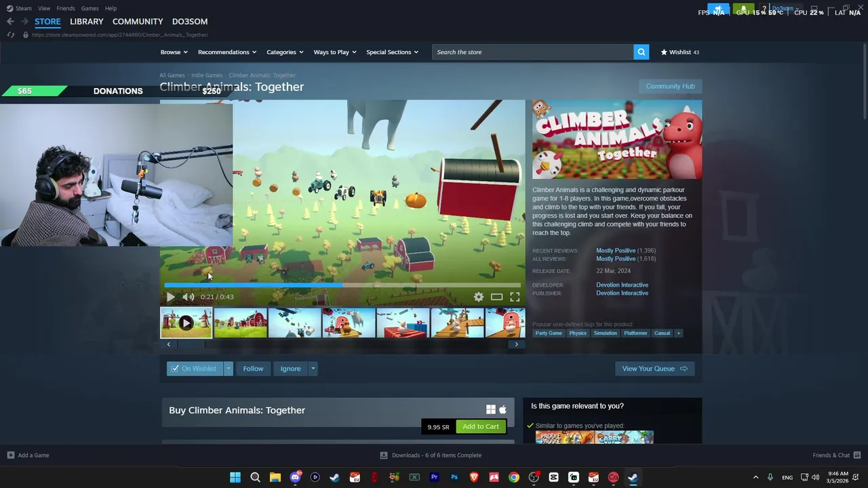The image size is (868, 488).
Task: Select the second media thumbnail
Action: point(240,323)
